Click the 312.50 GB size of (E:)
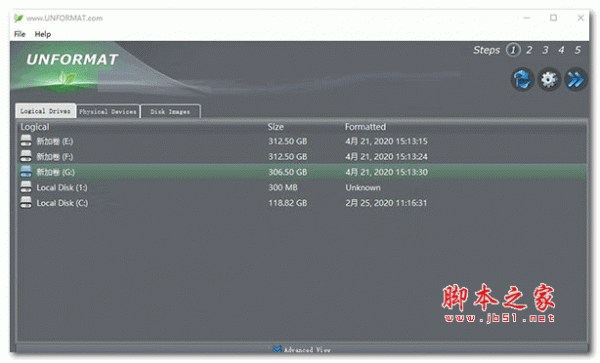The height and width of the screenshot is (363, 600). [288, 141]
